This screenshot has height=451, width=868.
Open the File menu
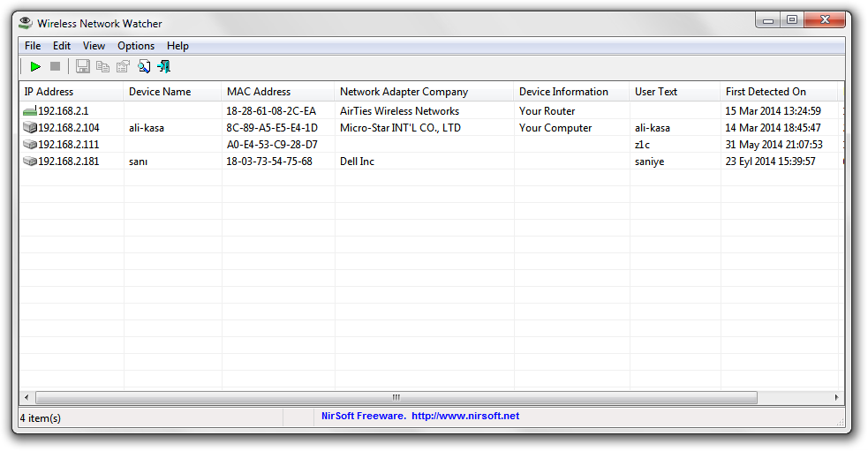point(33,46)
